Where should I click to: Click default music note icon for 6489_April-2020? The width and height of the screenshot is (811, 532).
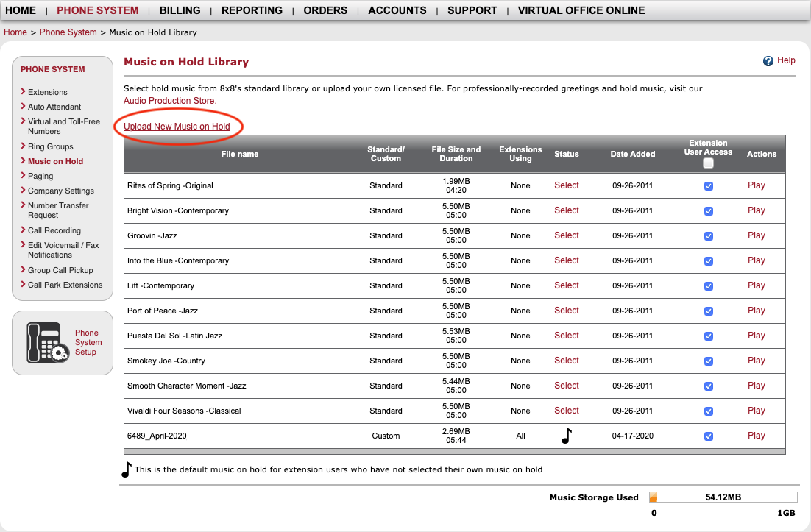pyautogui.click(x=567, y=436)
